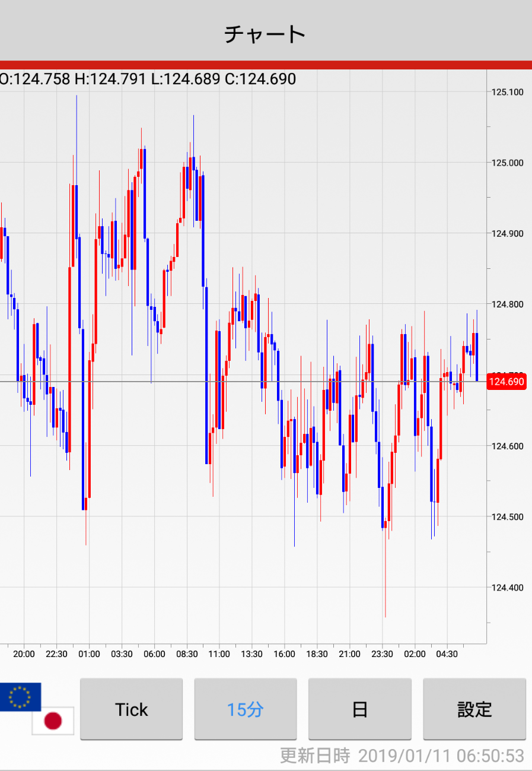Select the 23:30 time axis label
This screenshot has height=771, width=532.
coord(382,654)
